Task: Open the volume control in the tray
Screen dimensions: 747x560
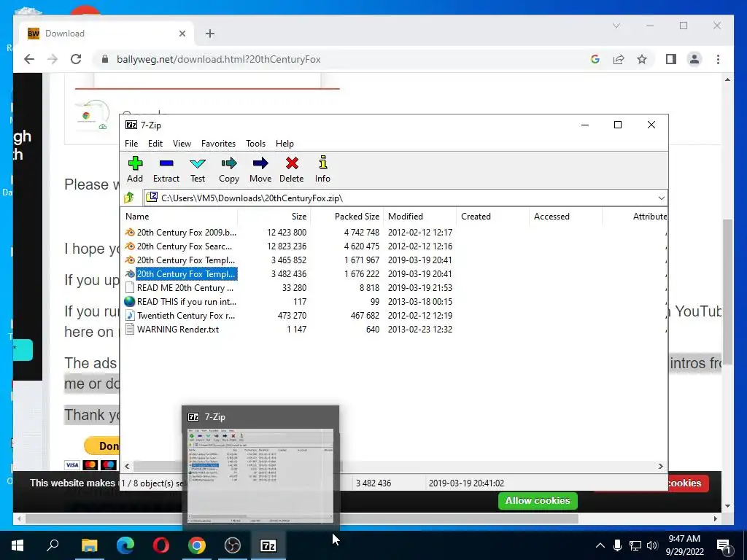Action: click(652, 545)
